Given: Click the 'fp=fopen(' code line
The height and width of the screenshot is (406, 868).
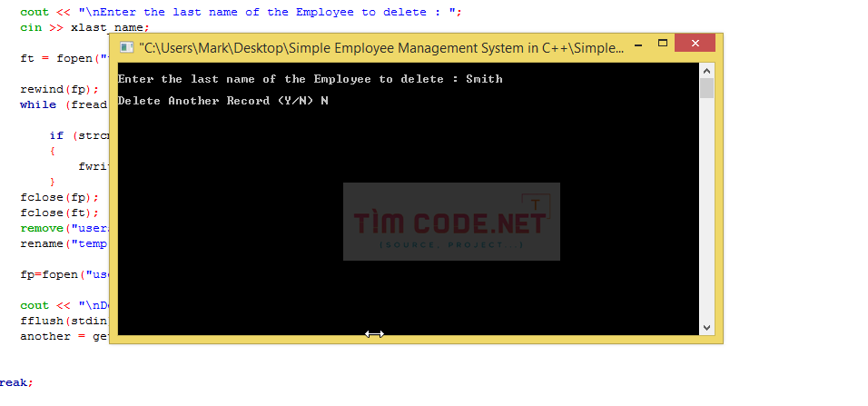Looking at the screenshot, I should pos(64,274).
